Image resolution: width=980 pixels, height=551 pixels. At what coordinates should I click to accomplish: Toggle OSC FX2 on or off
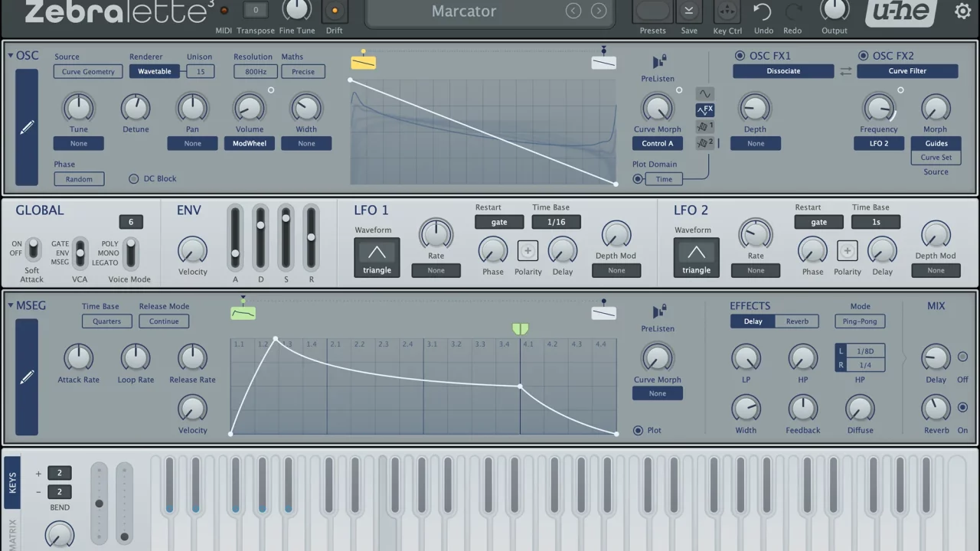(863, 56)
